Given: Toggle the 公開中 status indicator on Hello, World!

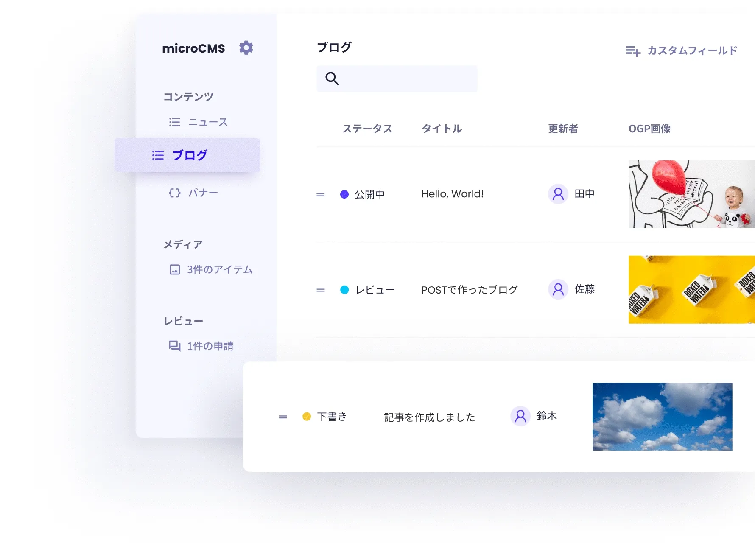Looking at the screenshot, I should click(345, 194).
